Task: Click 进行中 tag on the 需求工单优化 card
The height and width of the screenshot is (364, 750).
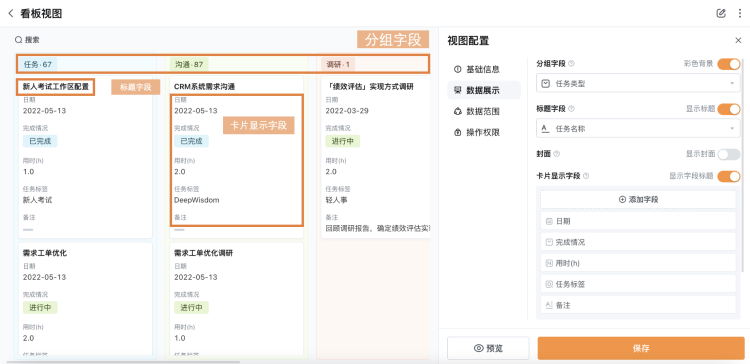Action: point(40,307)
